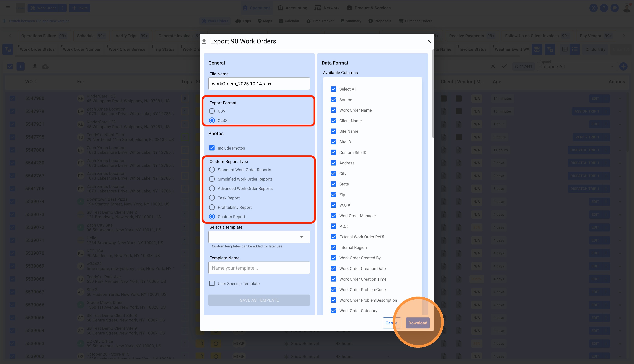Choose the Profitability Report option
This screenshot has width=634, height=364.
coord(212,207)
